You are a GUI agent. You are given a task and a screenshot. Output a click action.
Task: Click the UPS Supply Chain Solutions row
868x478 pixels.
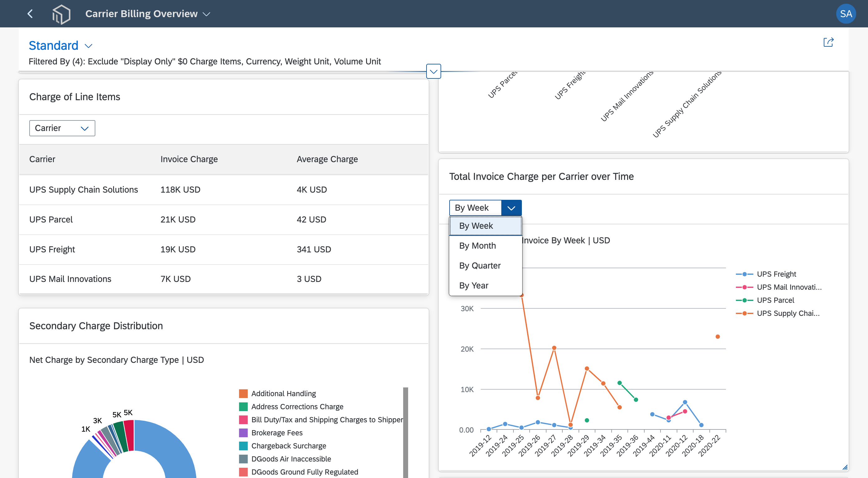pos(223,190)
